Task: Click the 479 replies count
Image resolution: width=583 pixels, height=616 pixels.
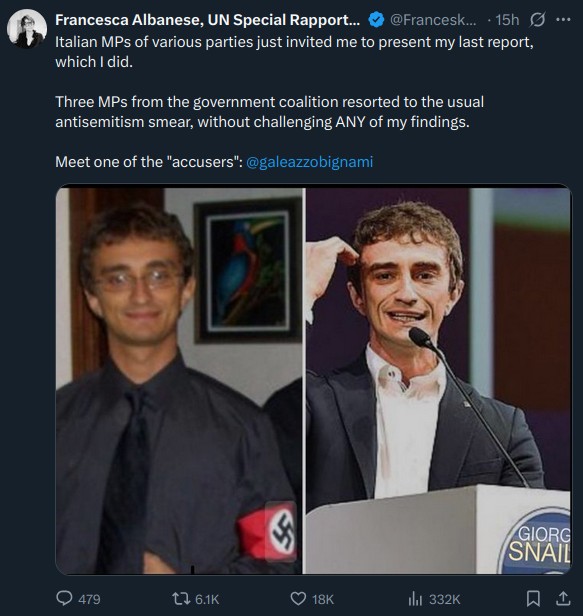Action: click(89, 600)
